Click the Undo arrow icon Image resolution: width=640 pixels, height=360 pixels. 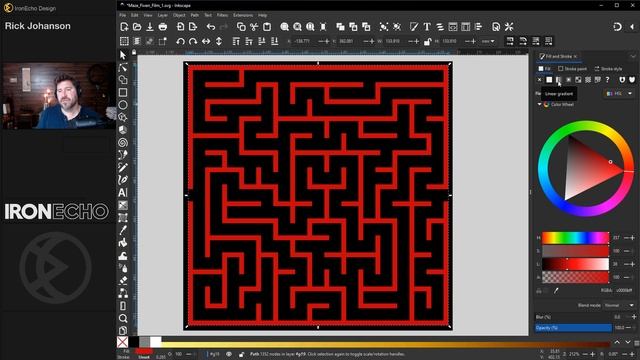click(210, 27)
